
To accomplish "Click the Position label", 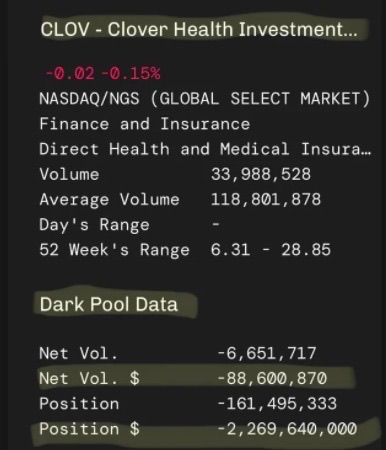I will pyautogui.click(x=79, y=403).
